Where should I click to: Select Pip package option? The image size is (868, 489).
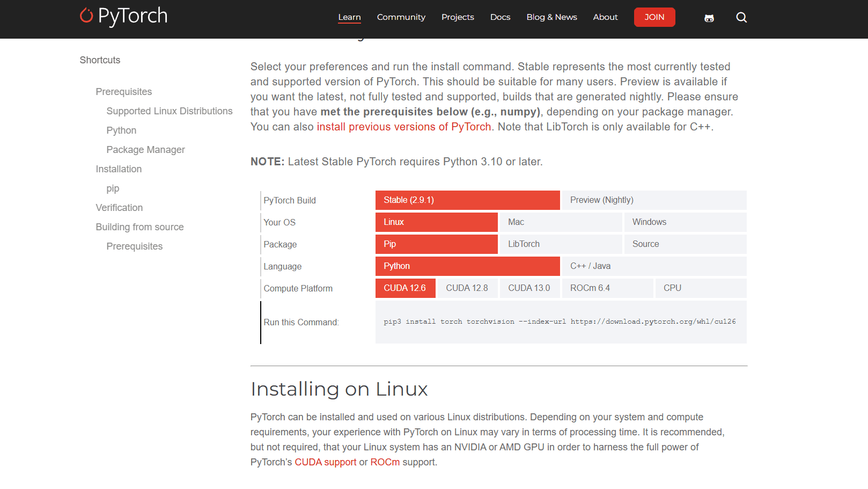tap(437, 244)
